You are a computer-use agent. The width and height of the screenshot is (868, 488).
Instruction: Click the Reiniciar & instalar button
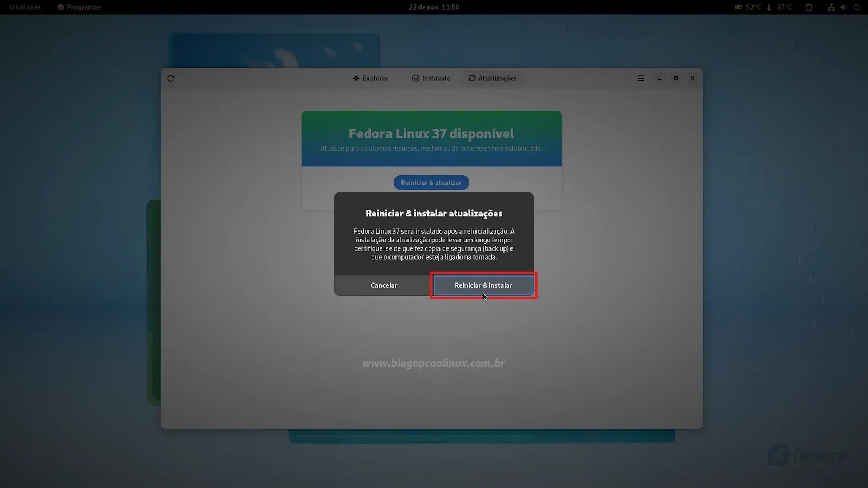483,285
